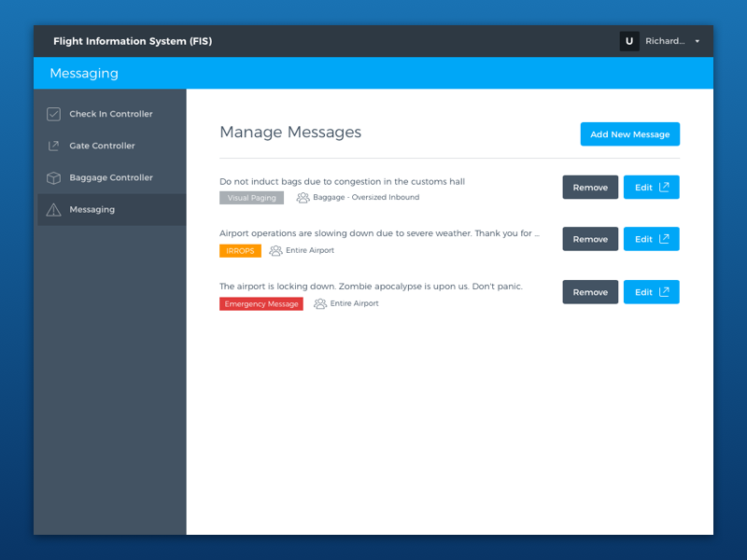
Task: Click 'Entire Airport' next to the Emergency Message tag
Action: tap(354, 303)
